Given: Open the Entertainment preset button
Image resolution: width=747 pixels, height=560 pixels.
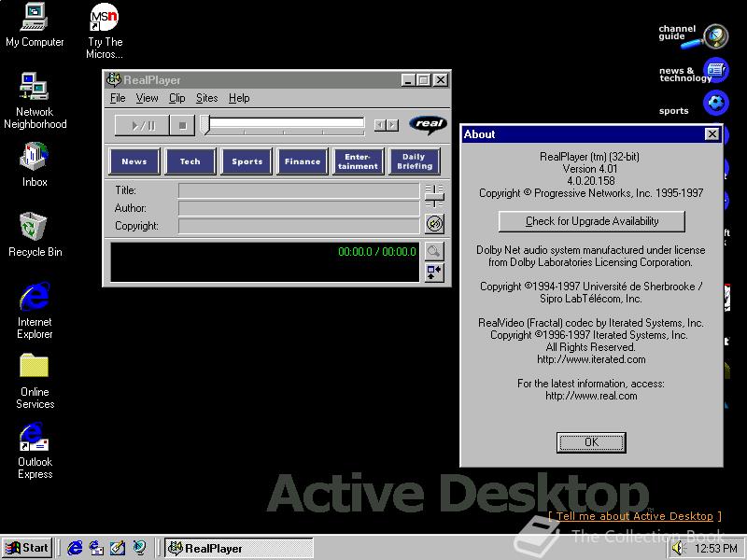Looking at the screenshot, I should pos(358,161).
